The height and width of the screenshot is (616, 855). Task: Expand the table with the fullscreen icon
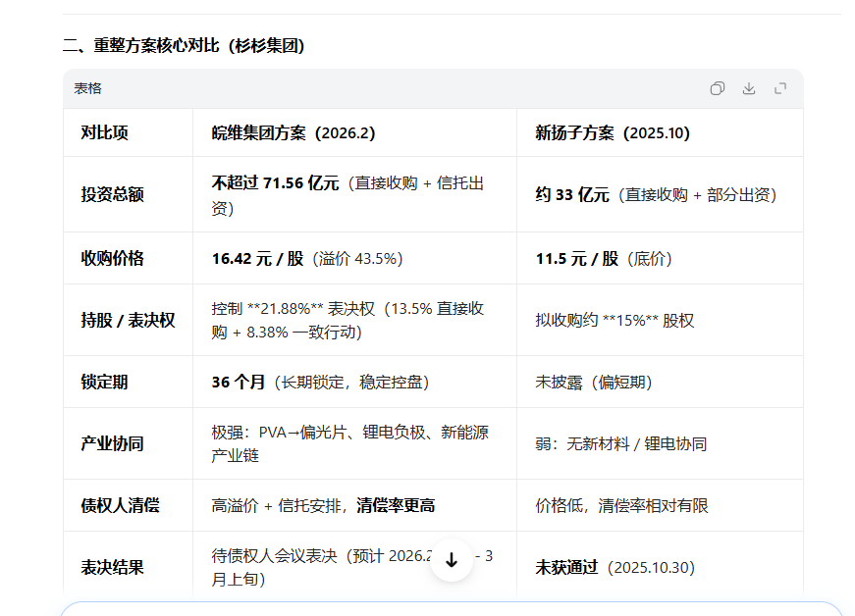coord(780,88)
